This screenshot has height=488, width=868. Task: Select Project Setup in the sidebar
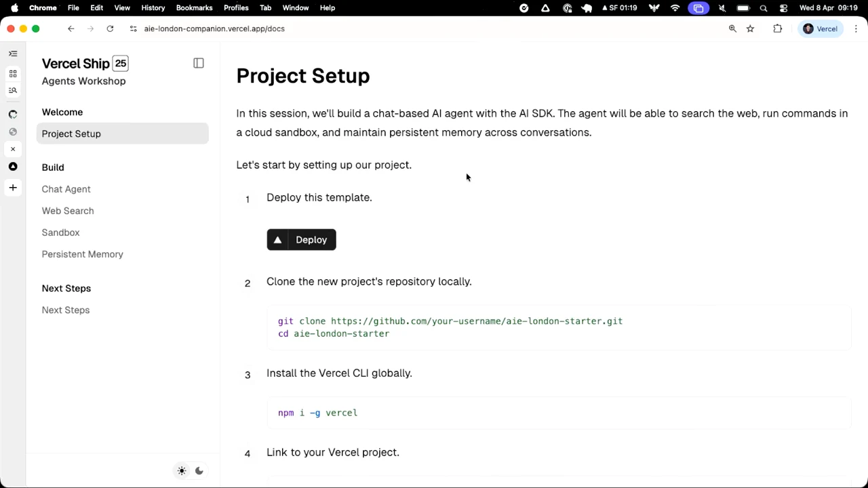pos(123,134)
